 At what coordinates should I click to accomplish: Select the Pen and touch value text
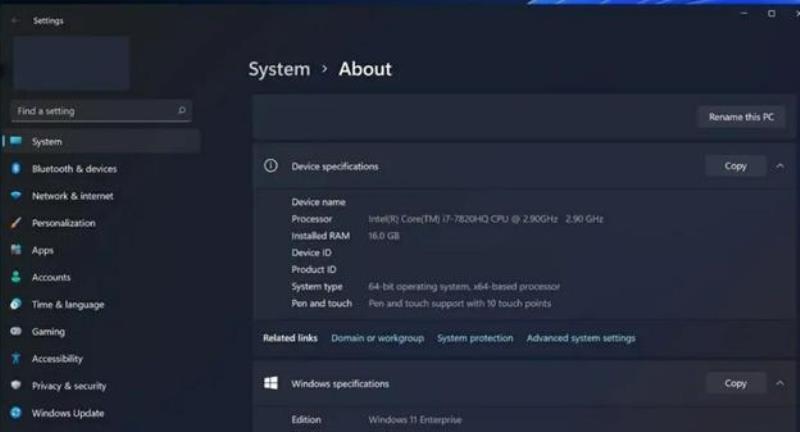pyautogui.click(x=459, y=303)
